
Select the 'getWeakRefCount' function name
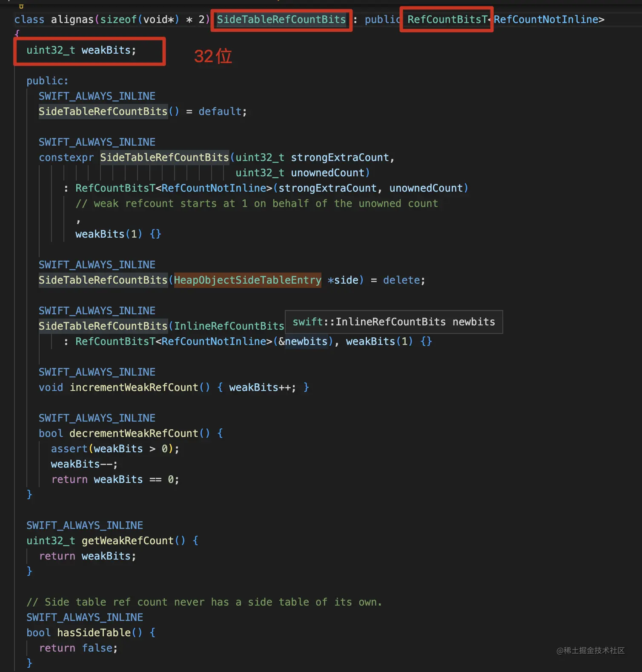tap(128, 541)
